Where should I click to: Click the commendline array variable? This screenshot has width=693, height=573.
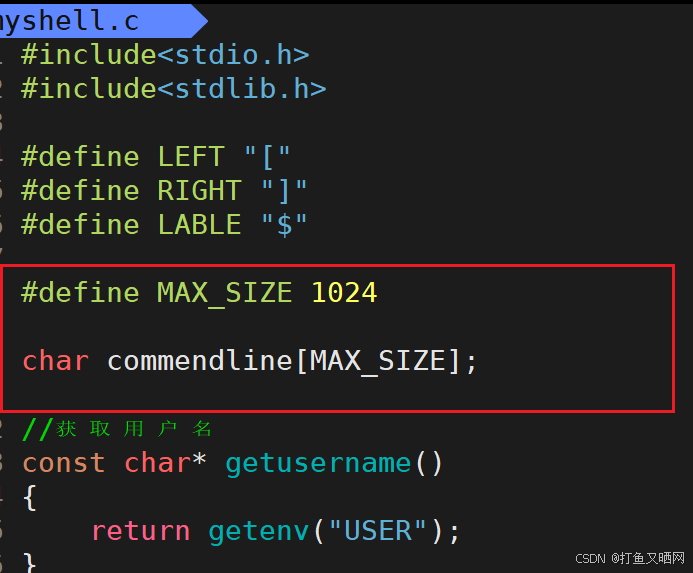coord(200,361)
